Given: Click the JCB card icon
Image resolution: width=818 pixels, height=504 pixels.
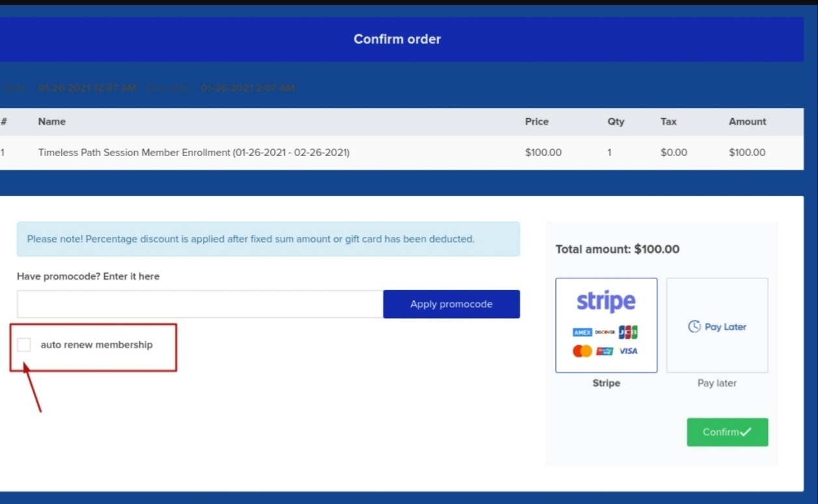Looking at the screenshot, I should (628, 332).
